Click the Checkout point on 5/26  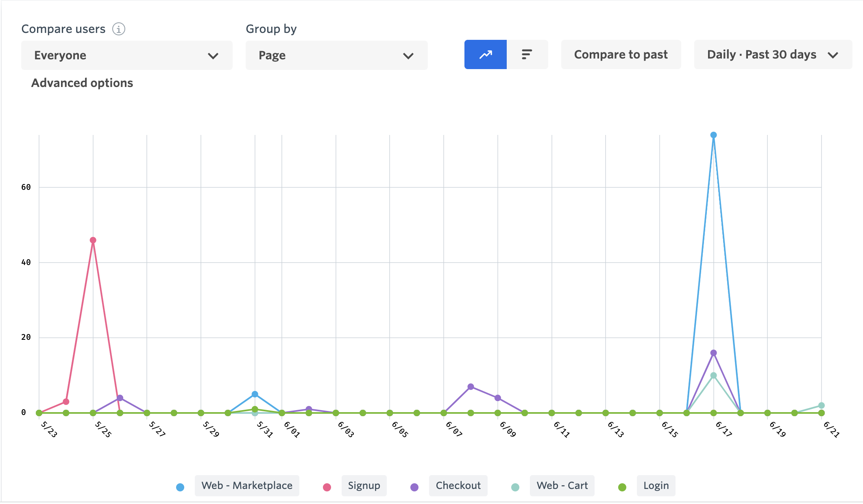tap(120, 398)
